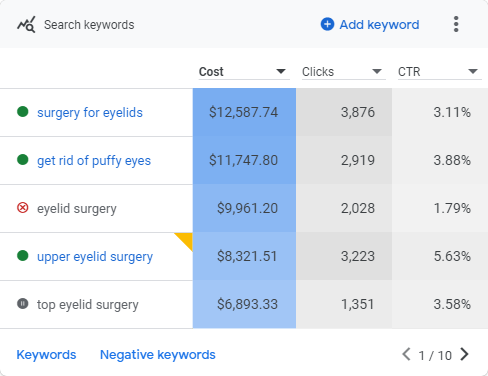The width and height of the screenshot is (488, 376).
Task: Go to next page of keywords
Action: click(464, 354)
